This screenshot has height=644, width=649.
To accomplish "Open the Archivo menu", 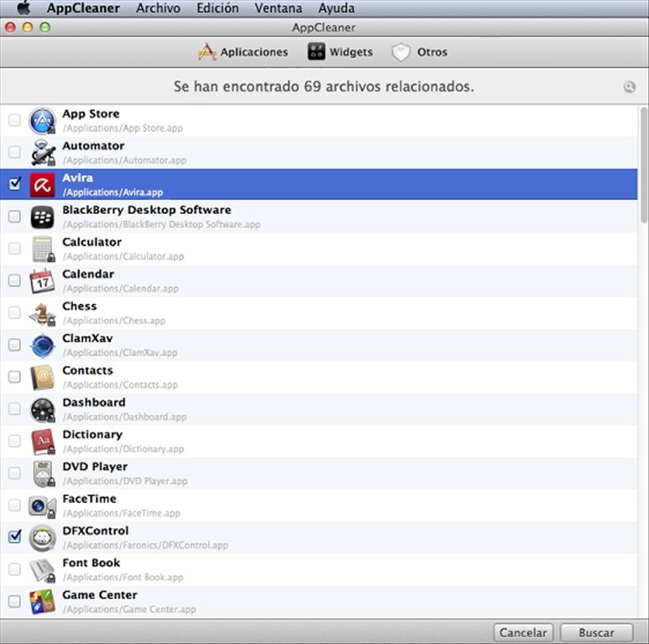I will (x=158, y=8).
